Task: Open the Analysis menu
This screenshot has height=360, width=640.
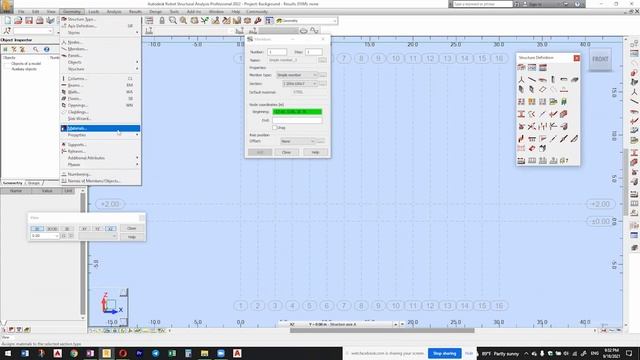Action: [x=114, y=12]
